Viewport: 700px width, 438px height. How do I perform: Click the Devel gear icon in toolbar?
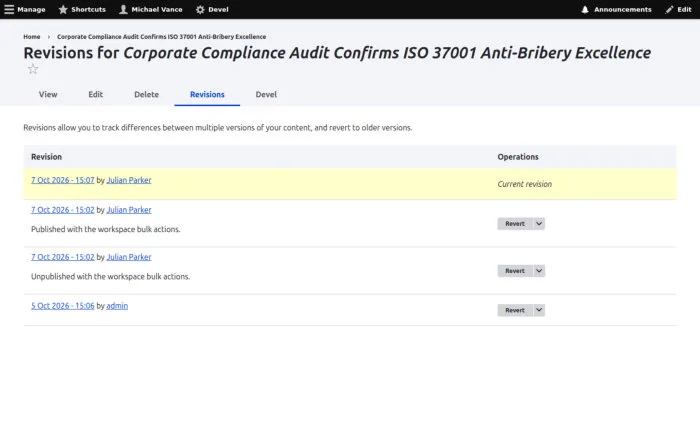pos(200,9)
